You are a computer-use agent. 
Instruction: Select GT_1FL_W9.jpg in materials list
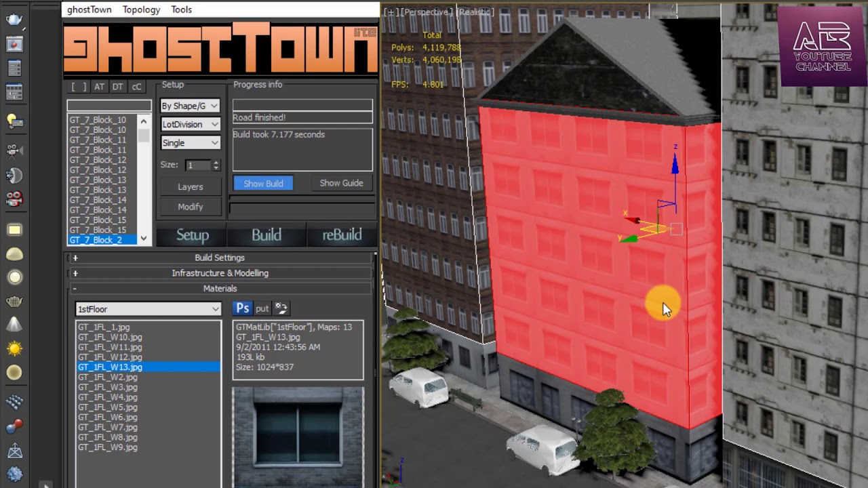(x=108, y=447)
